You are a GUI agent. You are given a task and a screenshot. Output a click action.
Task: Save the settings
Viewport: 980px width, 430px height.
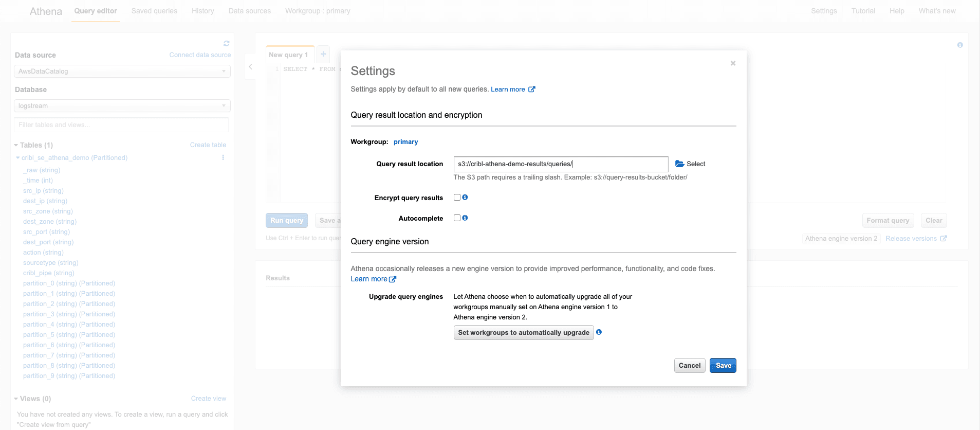click(x=723, y=366)
